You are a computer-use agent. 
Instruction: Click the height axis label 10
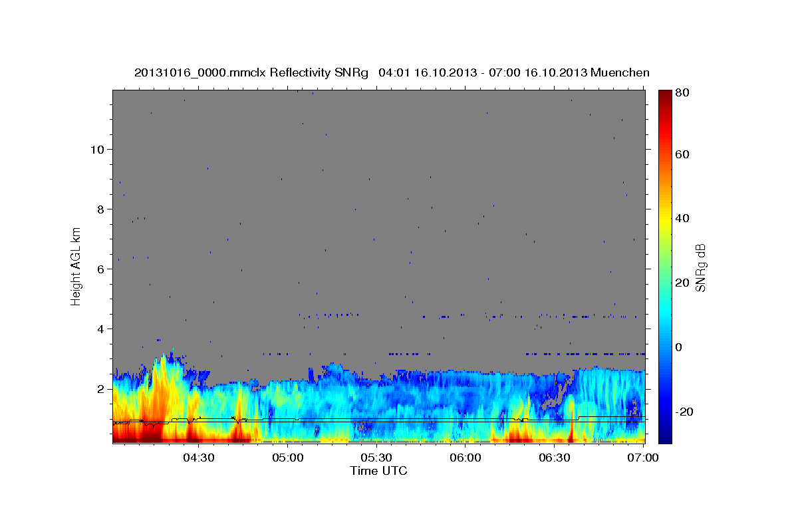96,149
